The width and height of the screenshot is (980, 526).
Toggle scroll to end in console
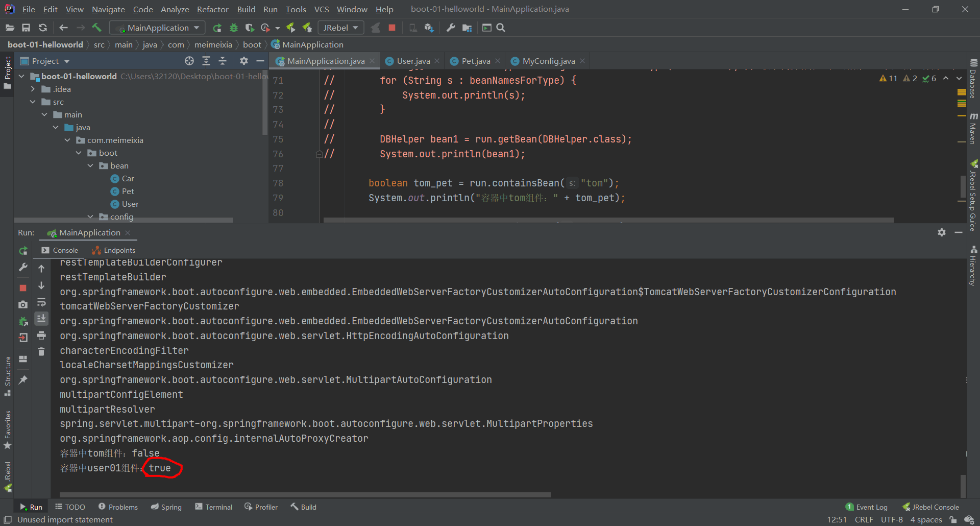(41, 319)
